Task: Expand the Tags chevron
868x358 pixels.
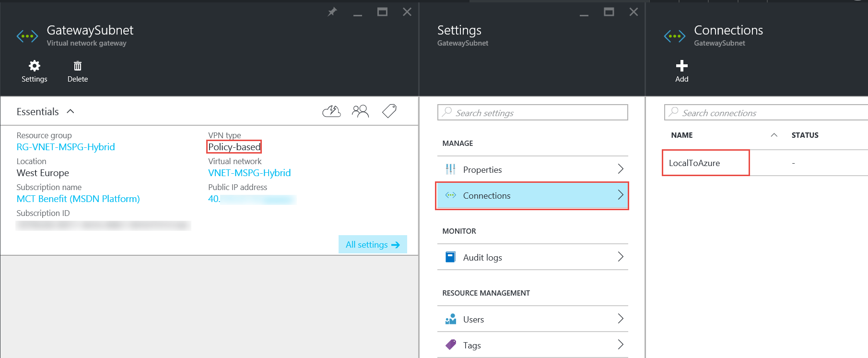Action: click(x=621, y=345)
